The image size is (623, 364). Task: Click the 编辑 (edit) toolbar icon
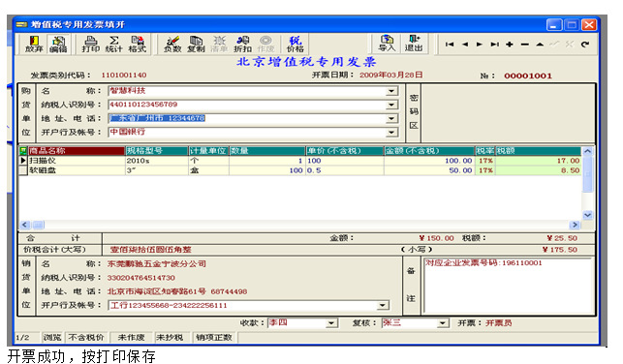pos(58,45)
